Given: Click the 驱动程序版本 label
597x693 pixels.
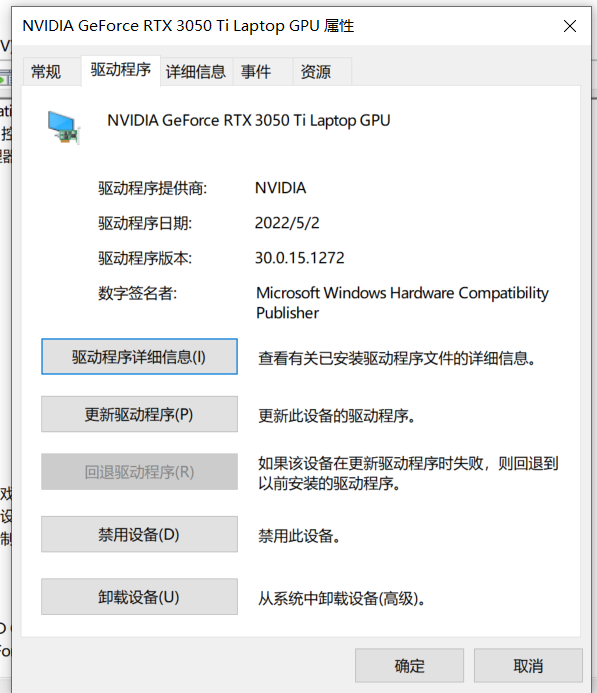Looking at the screenshot, I should (145, 258).
